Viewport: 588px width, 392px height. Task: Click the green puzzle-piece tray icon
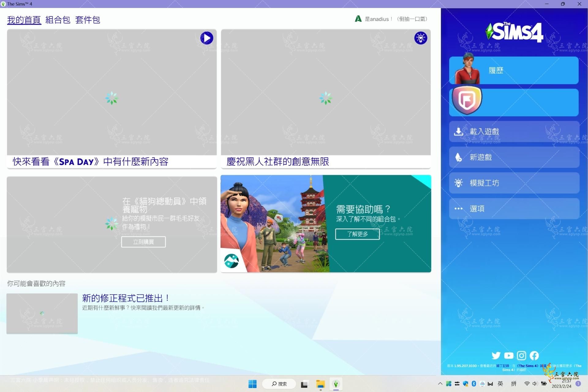click(x=449, y=383)
